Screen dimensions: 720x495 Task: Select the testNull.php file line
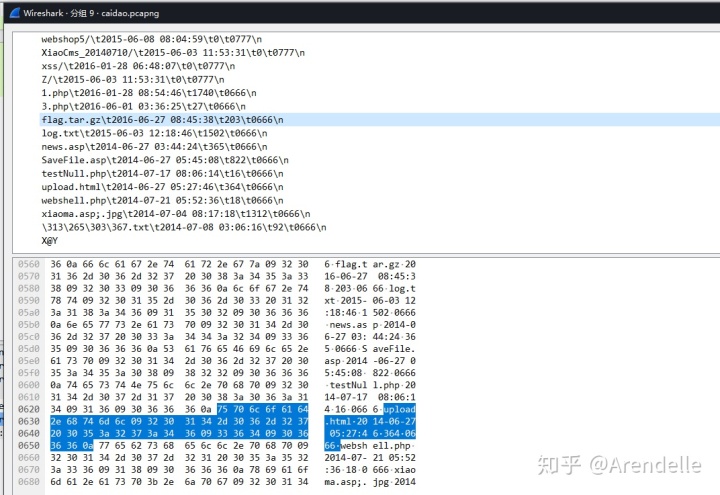click(162, 174)
